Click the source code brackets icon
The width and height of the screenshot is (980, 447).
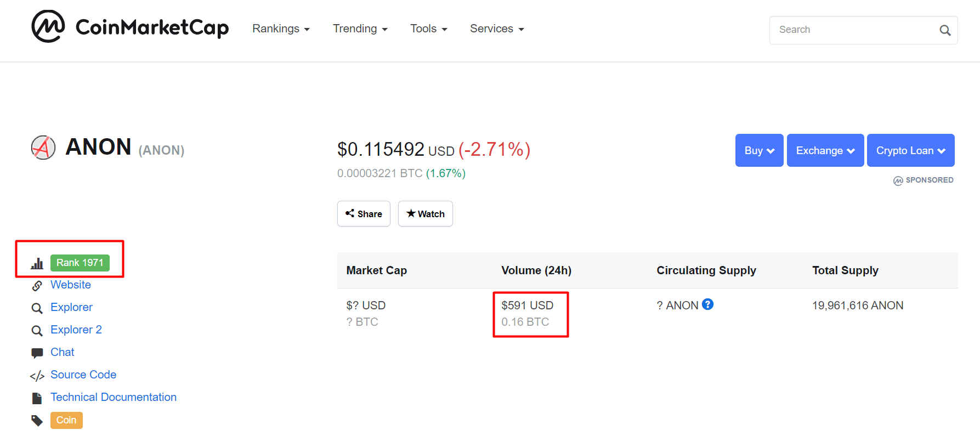click(37, 376)
